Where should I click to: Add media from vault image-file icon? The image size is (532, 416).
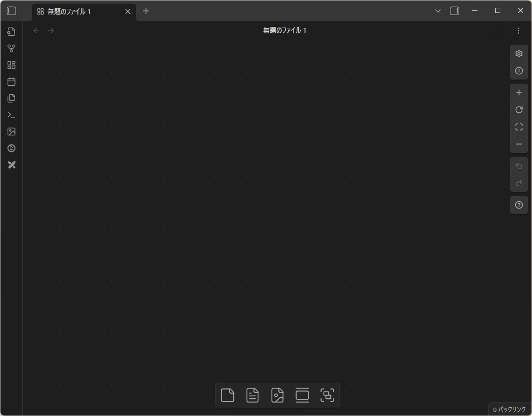(x=277, y=395)
